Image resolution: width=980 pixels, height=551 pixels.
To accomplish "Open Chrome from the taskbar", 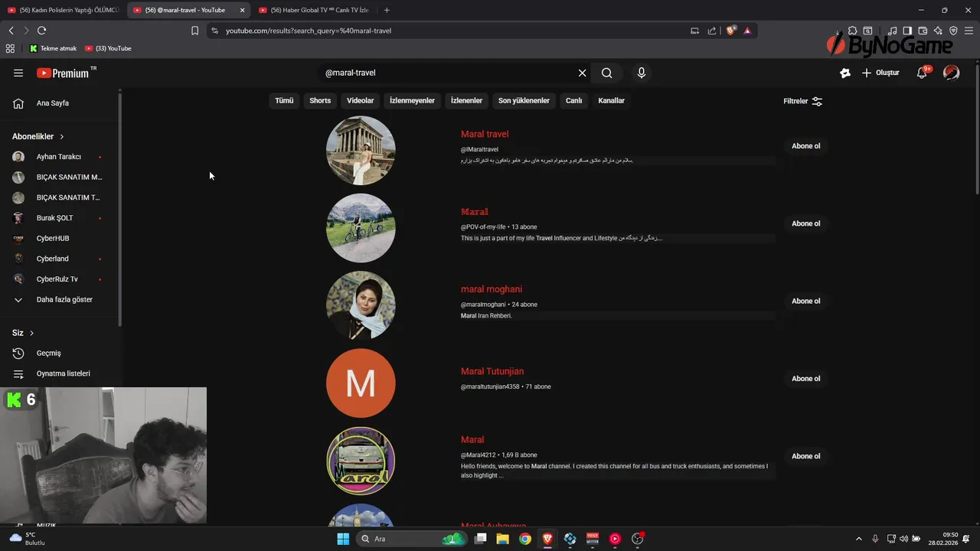I will tap(525, 539).
